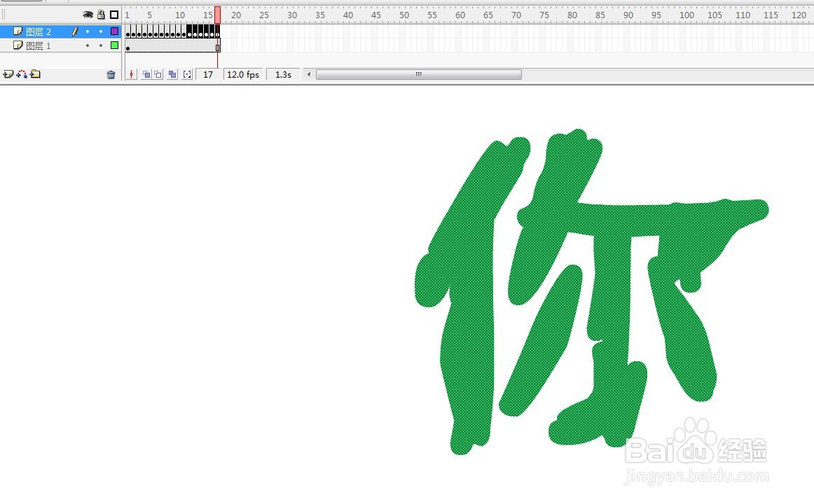Toggle visibility of all layers via eye icon

(88, 14)
